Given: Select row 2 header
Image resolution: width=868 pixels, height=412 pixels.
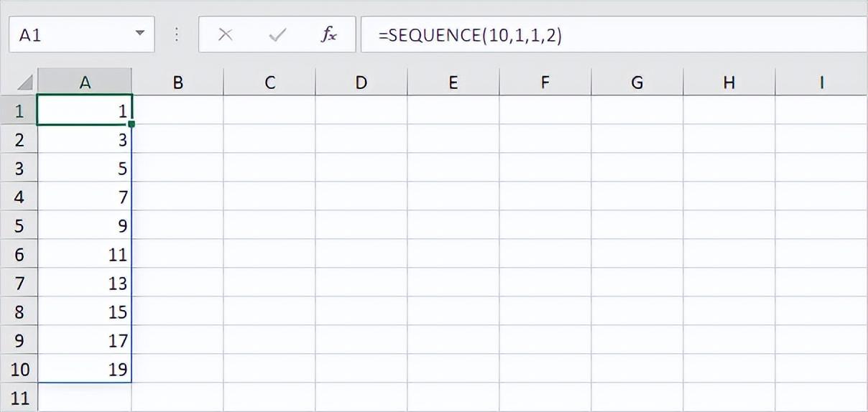Looking at the screenshot, I should point(19,139).
